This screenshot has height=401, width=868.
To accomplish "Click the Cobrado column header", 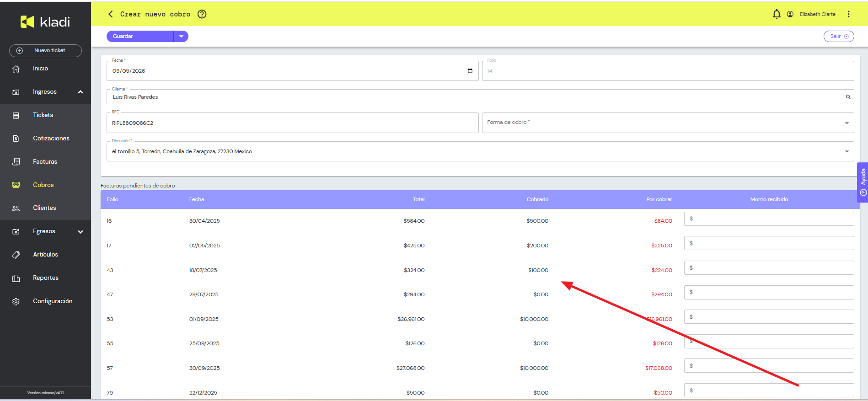I will coord(537,199).
